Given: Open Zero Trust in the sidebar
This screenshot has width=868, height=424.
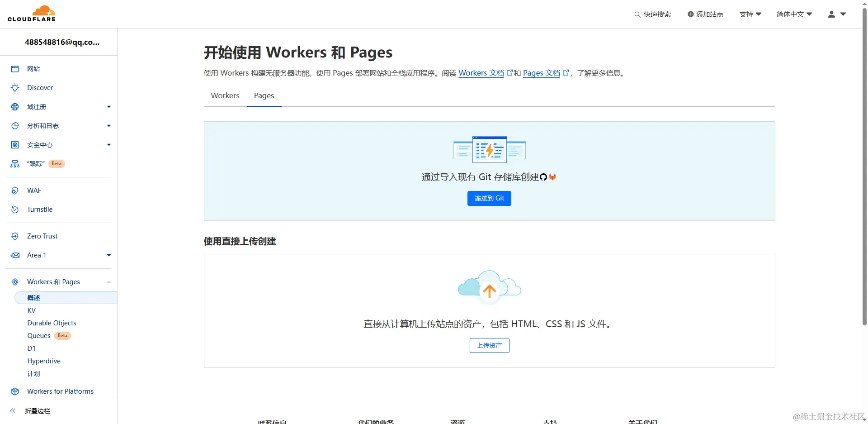Looking at the screenshot, I should tap(42, 236).
